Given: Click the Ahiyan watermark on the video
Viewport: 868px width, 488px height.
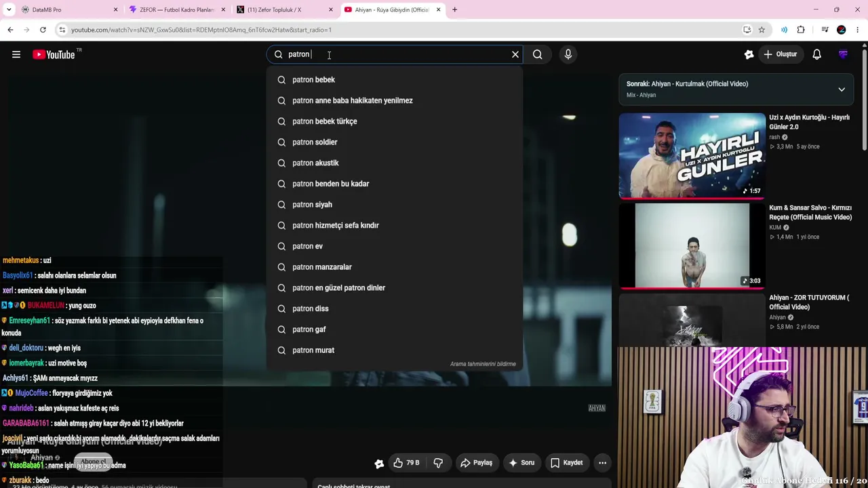Looking at the screenshot, I should (x=597, y=408).
